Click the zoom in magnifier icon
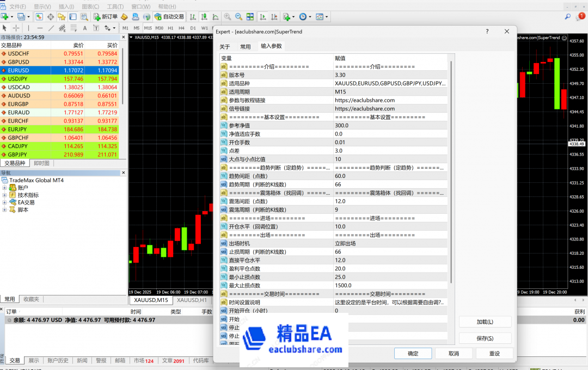 [x=227, y=17]
